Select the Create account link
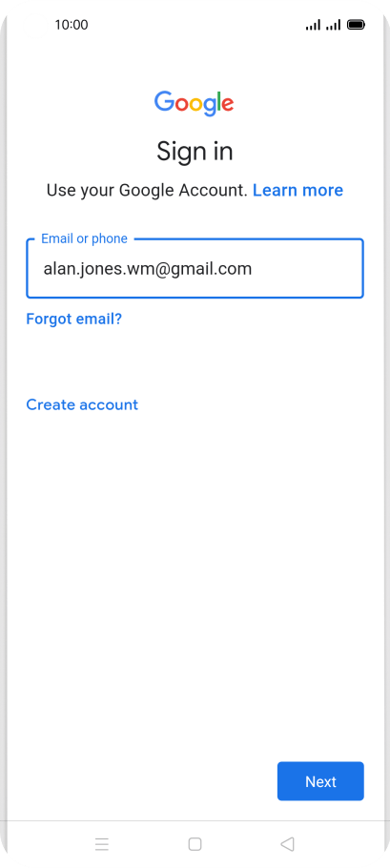The image size is (390, 868). [82, 404]
